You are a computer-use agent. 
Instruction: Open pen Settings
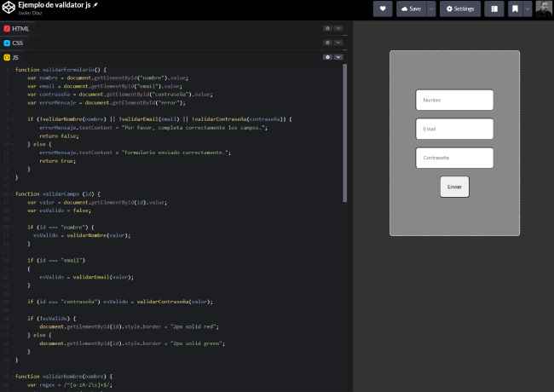point(460,9)
